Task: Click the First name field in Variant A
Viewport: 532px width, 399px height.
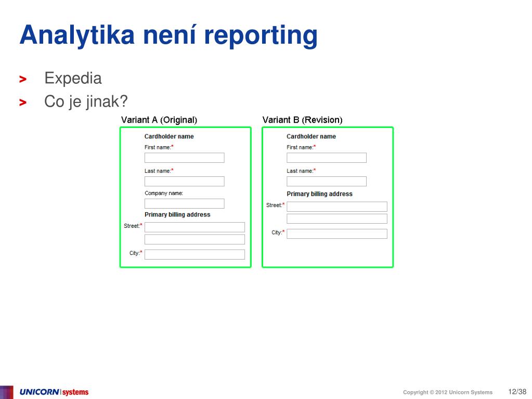Action: point(184,158)
